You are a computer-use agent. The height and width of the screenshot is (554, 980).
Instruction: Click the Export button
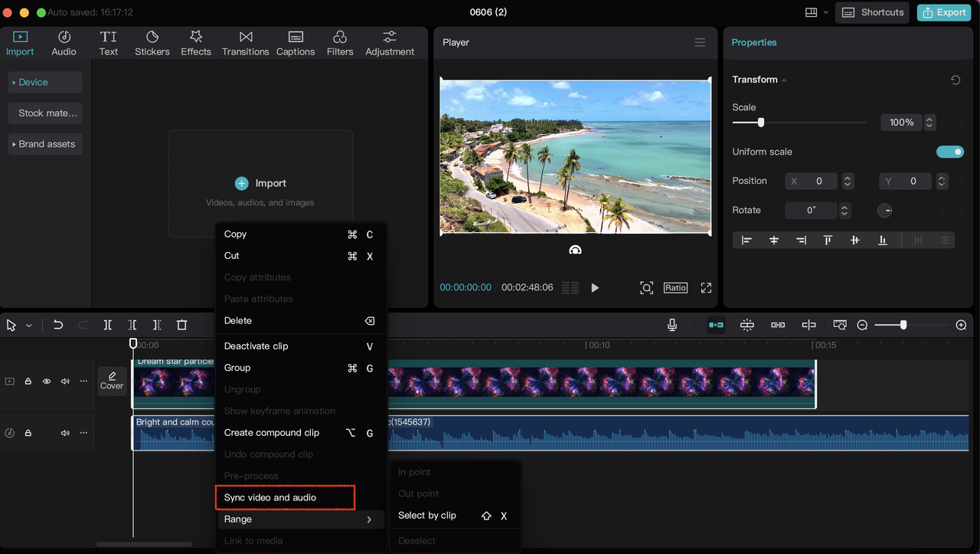[x=943, y=12]
